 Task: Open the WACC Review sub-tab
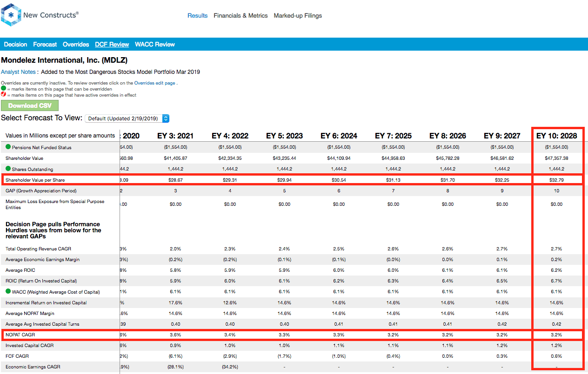(155, 45)
